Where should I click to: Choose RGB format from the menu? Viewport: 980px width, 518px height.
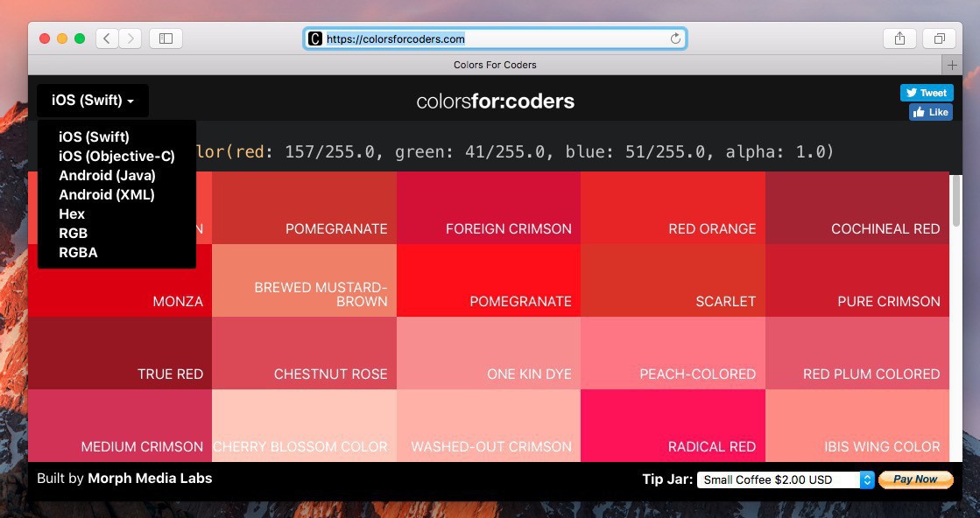pyautogui.click(x=73, y=234)
